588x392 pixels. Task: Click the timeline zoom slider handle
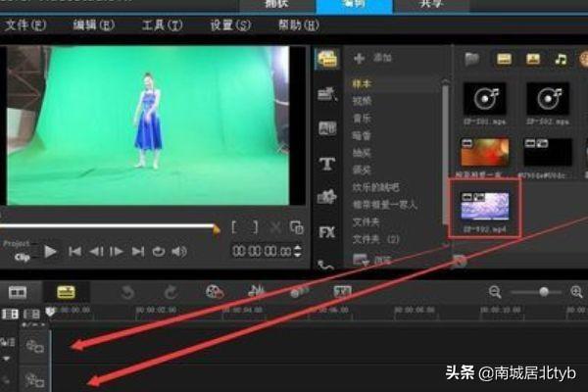click(545, 292)
